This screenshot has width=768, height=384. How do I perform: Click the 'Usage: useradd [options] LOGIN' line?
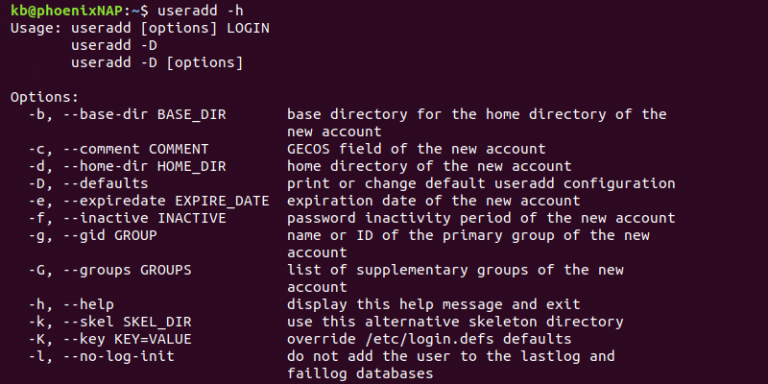[x=140, y=29]
